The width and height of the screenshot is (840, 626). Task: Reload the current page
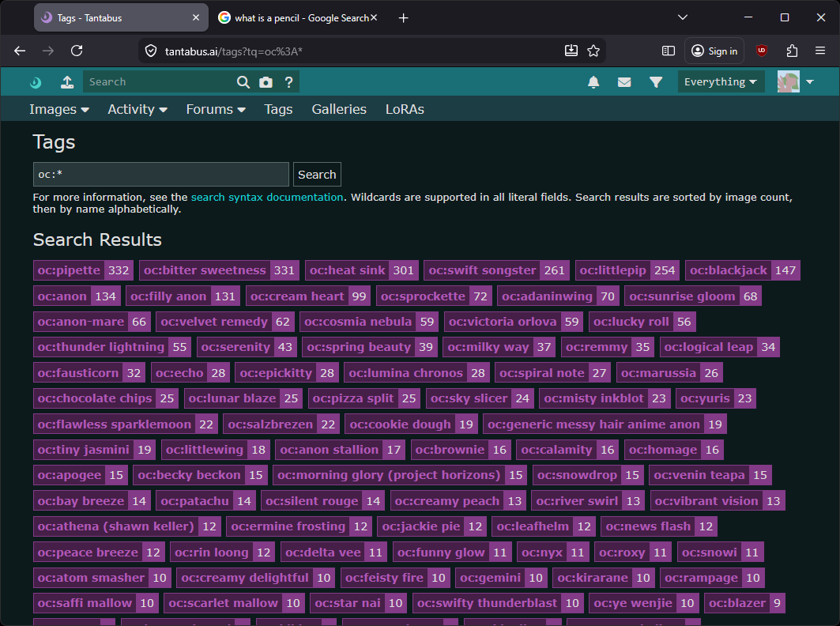(77, 51)
